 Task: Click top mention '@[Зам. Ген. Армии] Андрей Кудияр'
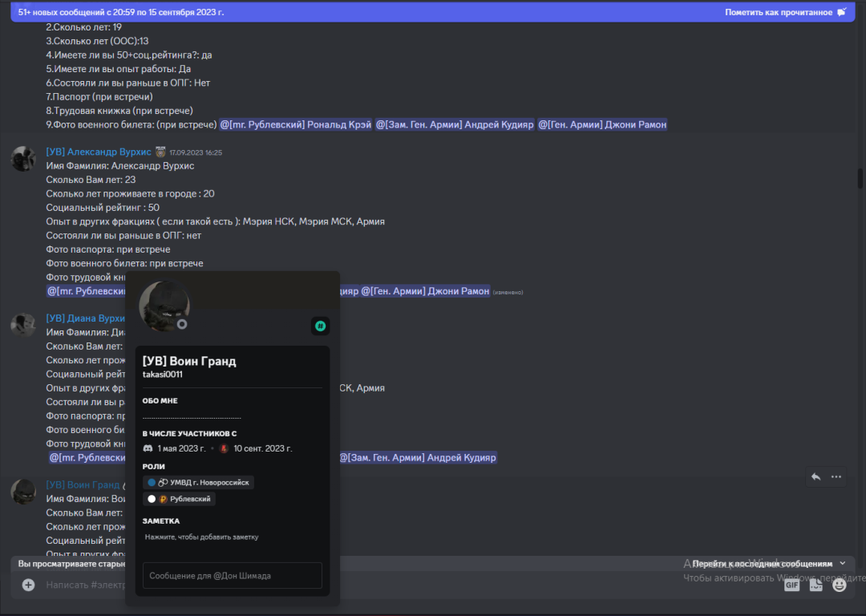click(455, 125)
